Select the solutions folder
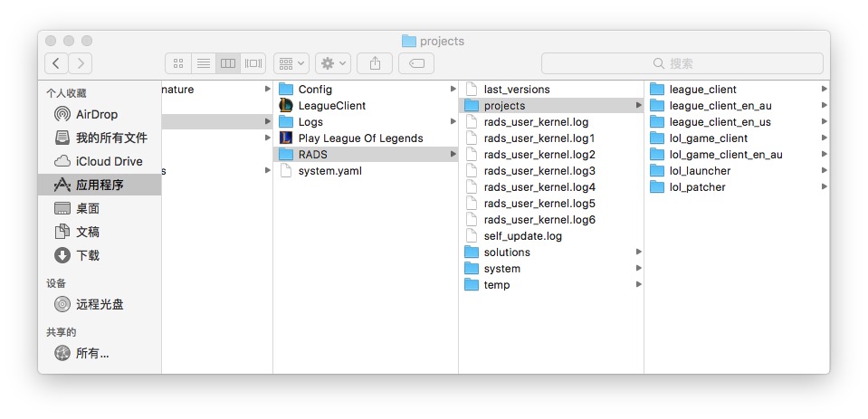Screen dimensions: 868x419 tap(551, 252)
